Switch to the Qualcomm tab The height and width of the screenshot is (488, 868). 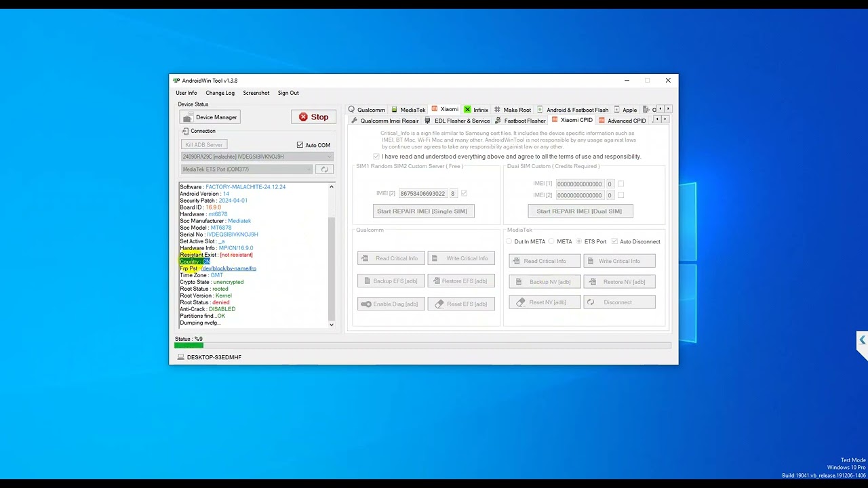[366, 110]
